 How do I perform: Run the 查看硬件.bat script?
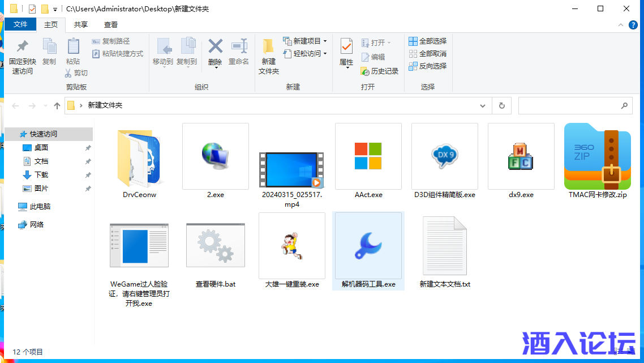216,246
